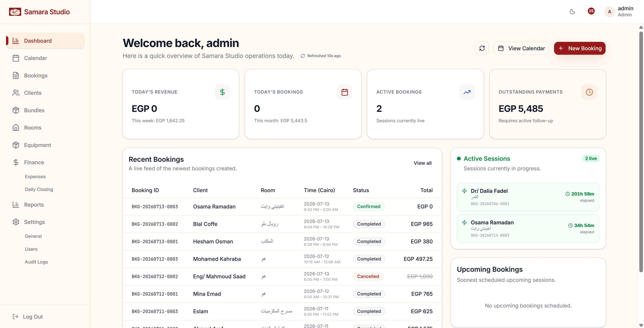
Task: Click Today's Revenue dollar icon
Action: [x=222, y=92]
